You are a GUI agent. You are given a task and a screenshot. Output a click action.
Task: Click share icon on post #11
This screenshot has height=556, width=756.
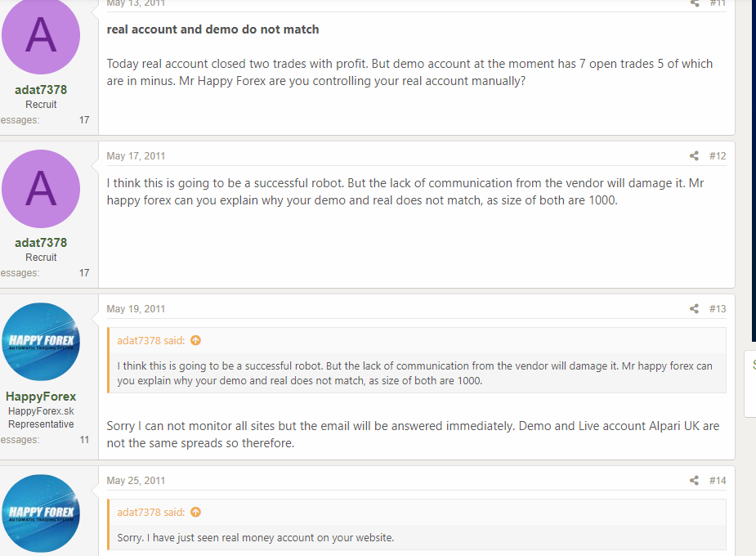click(694, 3)
